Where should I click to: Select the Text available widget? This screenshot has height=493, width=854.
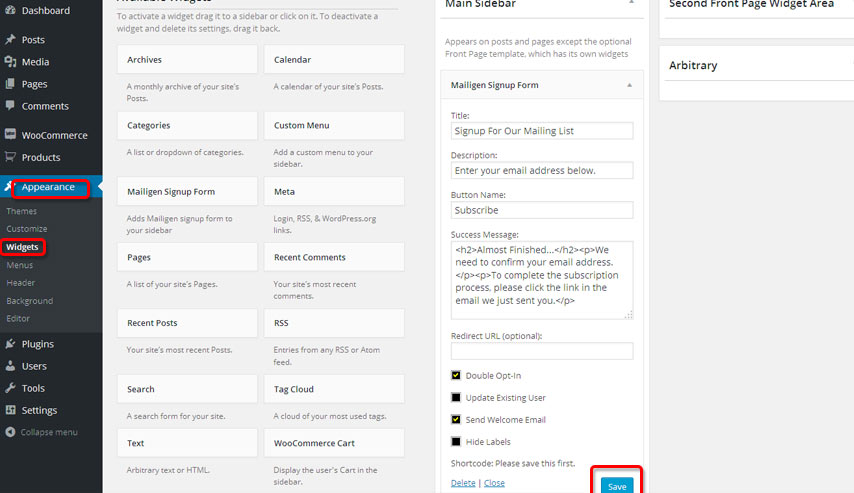(x=187, y=443)
